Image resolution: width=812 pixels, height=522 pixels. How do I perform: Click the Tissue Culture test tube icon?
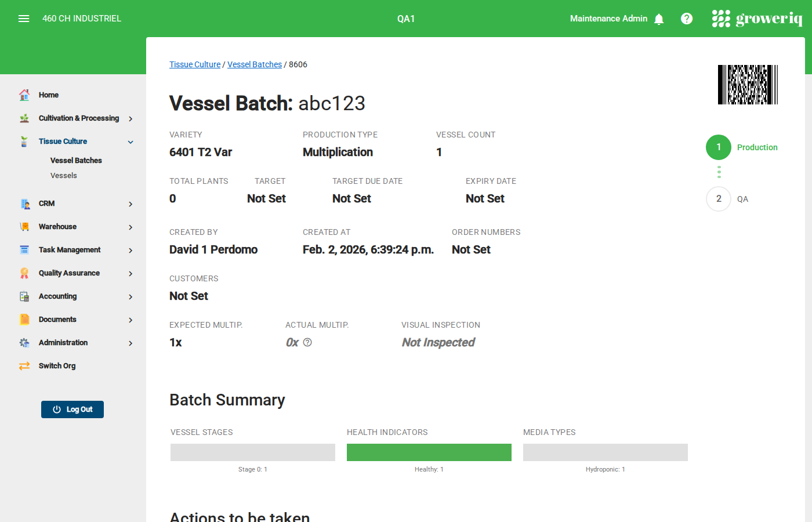24,141
